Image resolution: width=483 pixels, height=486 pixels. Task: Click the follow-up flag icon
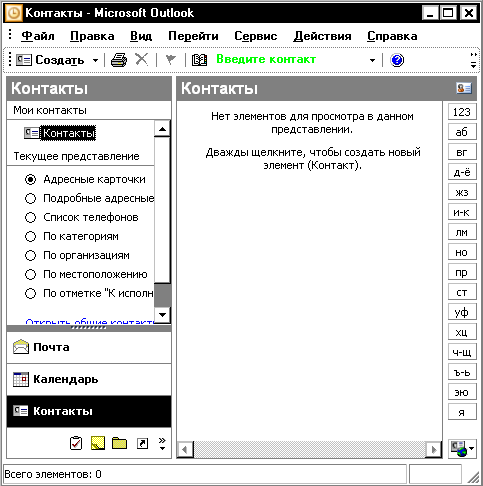(x=171, y=60)
